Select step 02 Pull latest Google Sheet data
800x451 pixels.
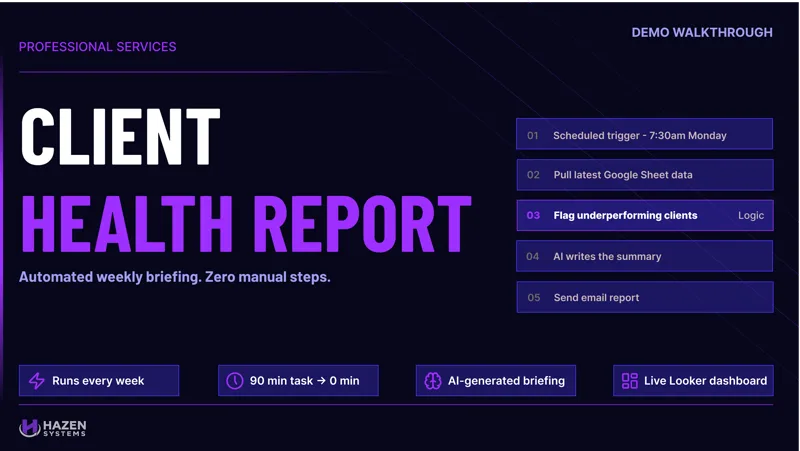tap(644, 175)
